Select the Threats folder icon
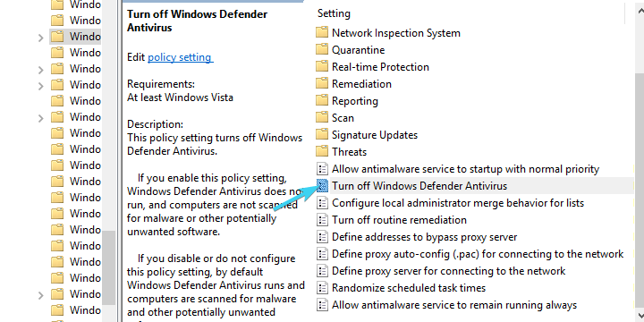 322,151
